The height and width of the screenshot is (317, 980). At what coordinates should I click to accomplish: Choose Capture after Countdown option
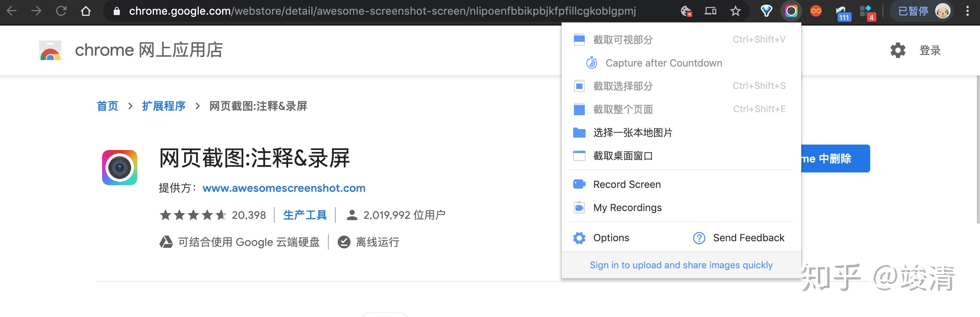681,63
